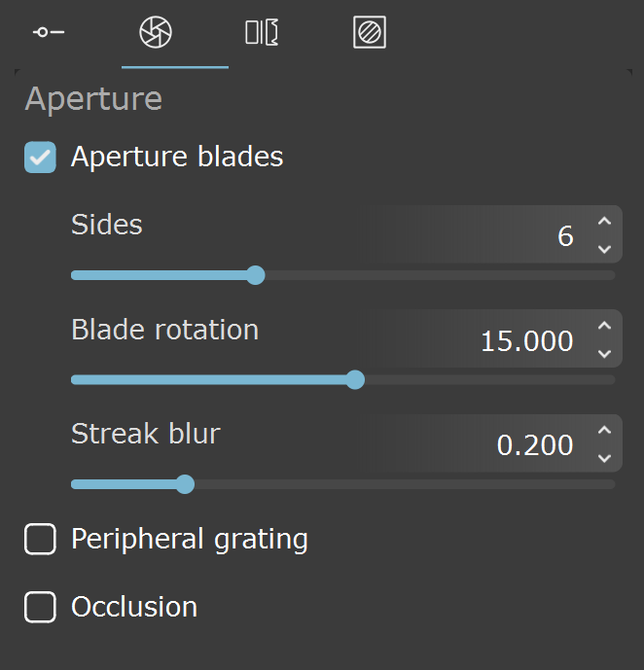Increase Streak blur with up arrow
The width and height of the screenshot is (644, 670).
(604, 430)
